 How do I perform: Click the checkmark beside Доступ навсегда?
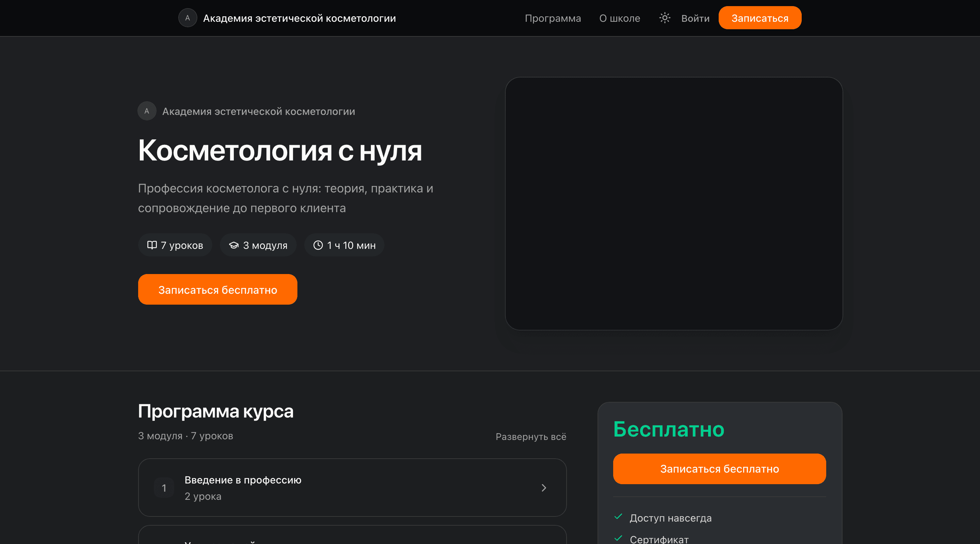pos(618,516)
